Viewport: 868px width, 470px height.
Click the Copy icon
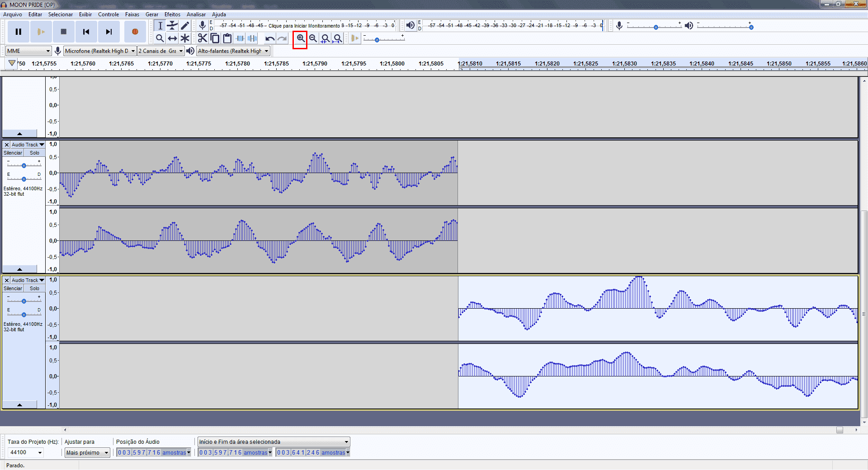coord(215,38)
